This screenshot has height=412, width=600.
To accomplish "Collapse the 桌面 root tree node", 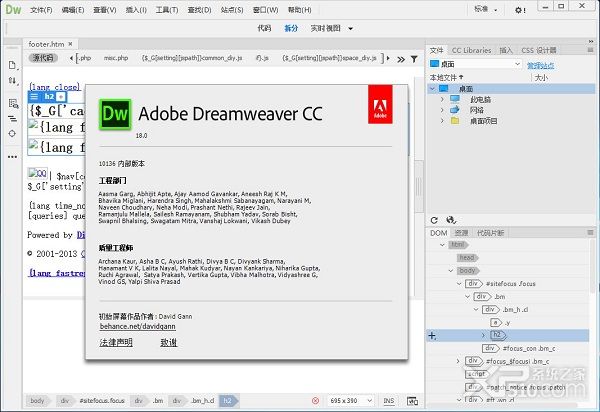I will pos(432,89).
